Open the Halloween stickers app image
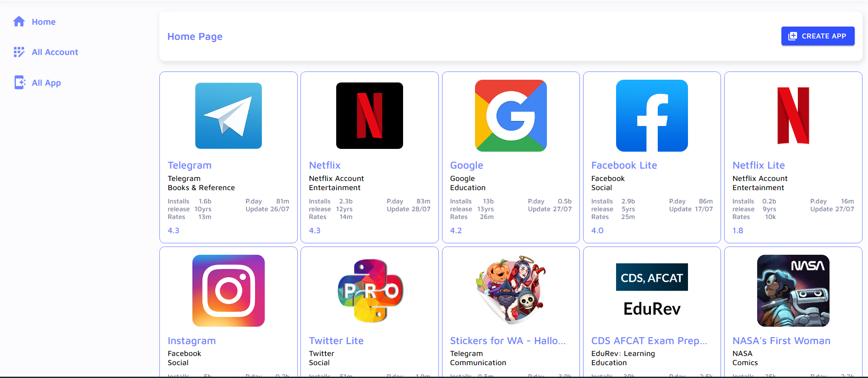This screenshot has height=378, width=868. pos(510,290)
